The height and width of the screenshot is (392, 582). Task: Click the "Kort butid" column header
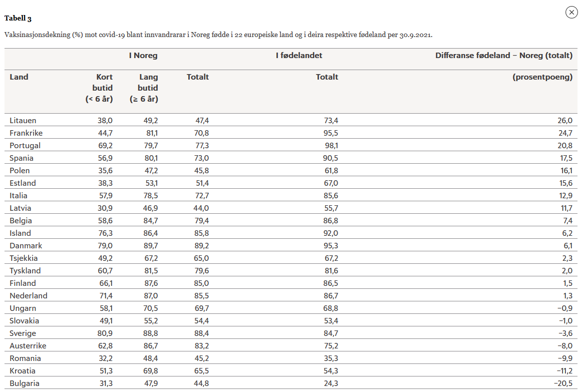[x=99, y=88]
